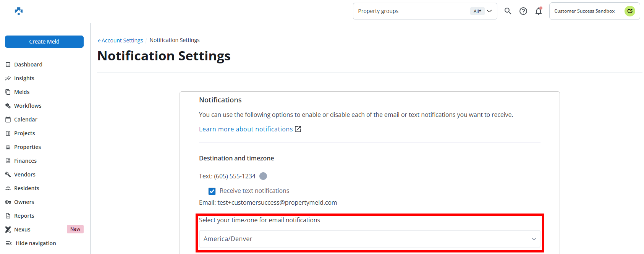Uncheck Receive text notifications checkbox
Screen dimensions: 644x254
[212, 191]
